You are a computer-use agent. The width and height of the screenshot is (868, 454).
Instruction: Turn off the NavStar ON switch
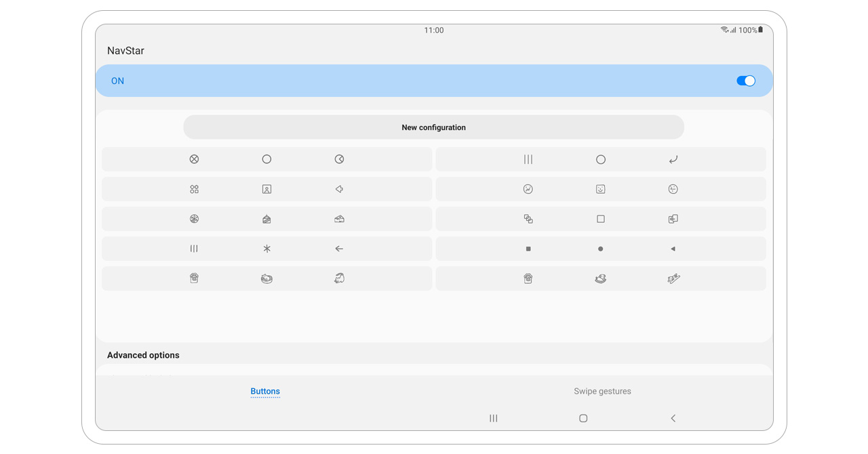click(x=745, y=81)
